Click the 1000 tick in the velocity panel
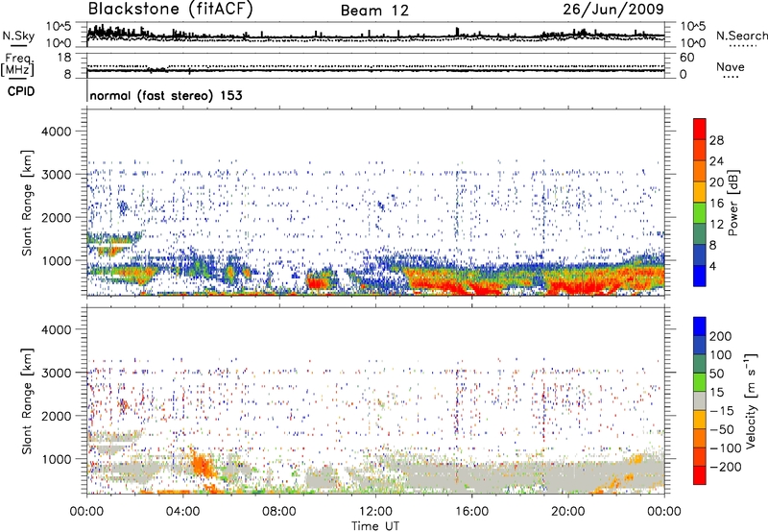Screen dimensions: 768x532 (56, 459)
